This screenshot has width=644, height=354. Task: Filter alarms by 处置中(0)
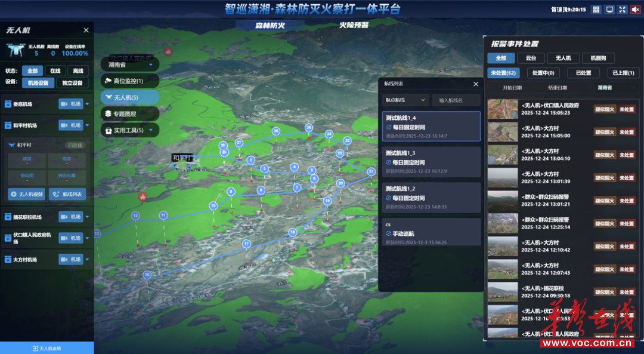(x=541, y=73)
